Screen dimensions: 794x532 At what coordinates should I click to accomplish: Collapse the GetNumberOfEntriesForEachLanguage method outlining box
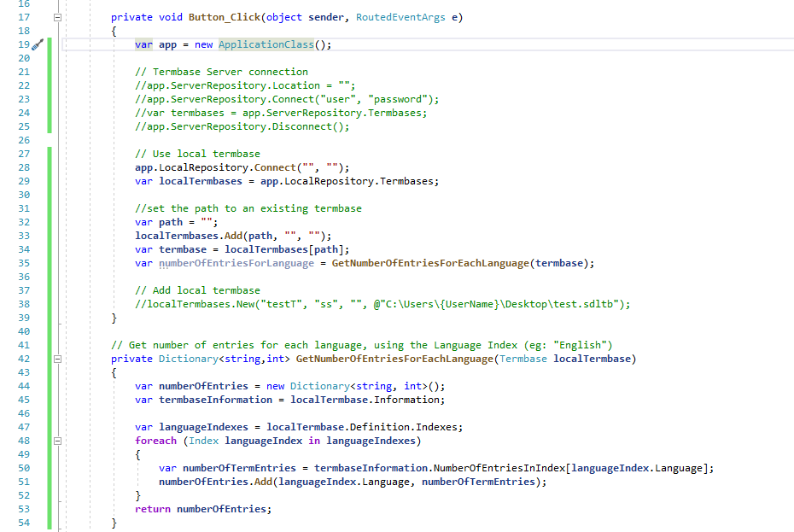click(58, 359)
